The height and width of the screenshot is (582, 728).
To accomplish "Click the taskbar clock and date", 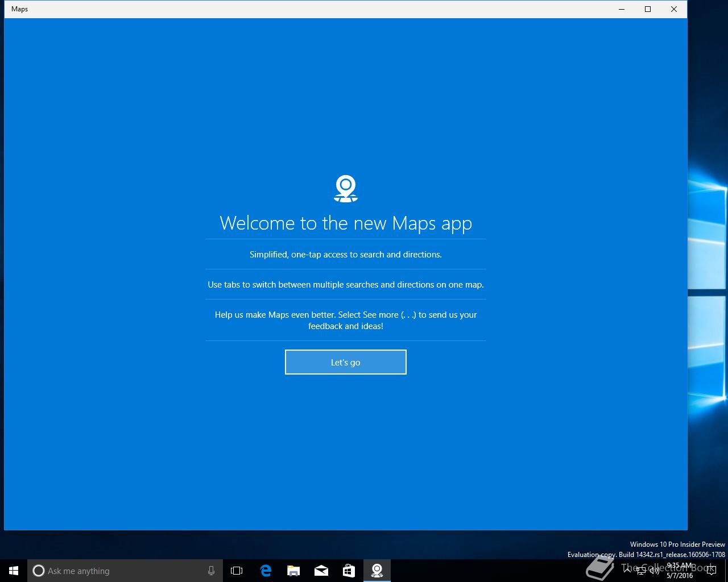I will pyautogui.click(x=680, y=571).
